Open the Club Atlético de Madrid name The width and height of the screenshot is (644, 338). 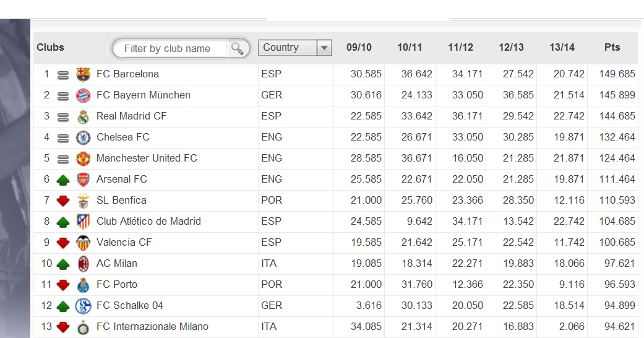(148, 221)
